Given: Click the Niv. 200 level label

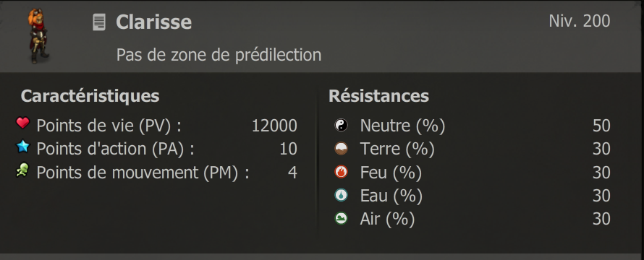Looking at the screenshot, I should coord(579,21).
